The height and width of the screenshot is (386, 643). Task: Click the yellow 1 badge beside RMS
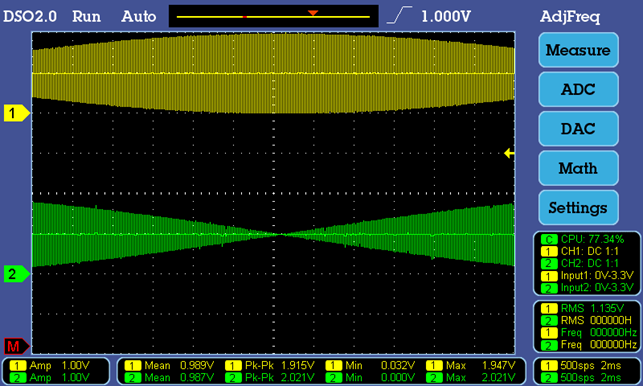pos(549,308)
